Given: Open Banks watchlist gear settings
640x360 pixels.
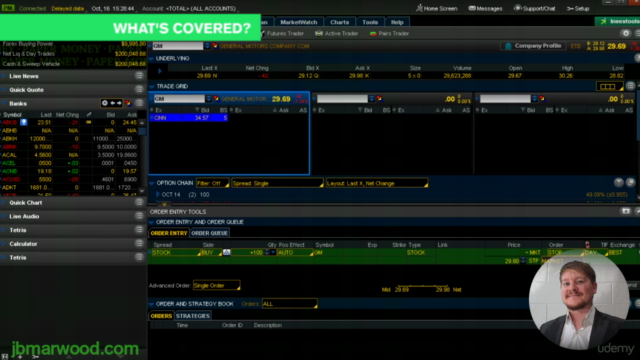Looking at the screenshot, I should (105, 103).
